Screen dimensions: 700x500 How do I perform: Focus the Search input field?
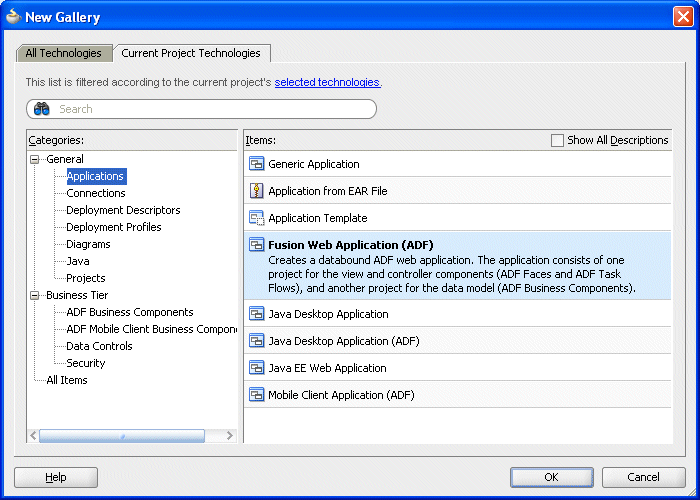tap(202, 109)
